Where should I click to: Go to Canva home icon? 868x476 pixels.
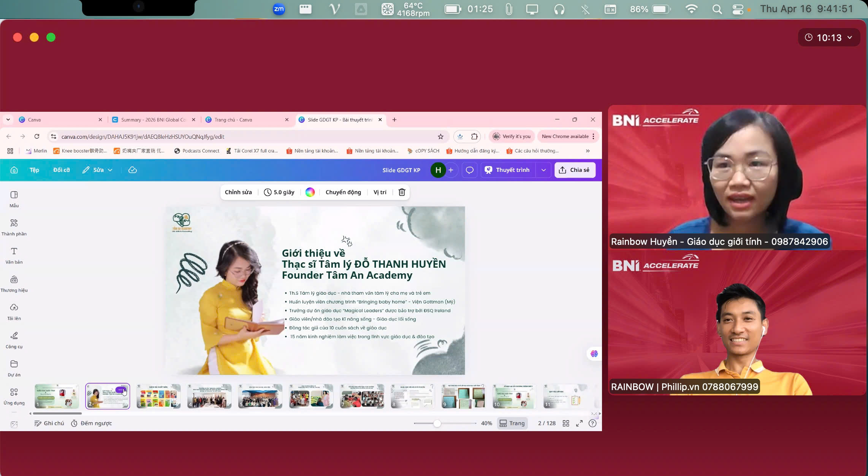(14, 170)
